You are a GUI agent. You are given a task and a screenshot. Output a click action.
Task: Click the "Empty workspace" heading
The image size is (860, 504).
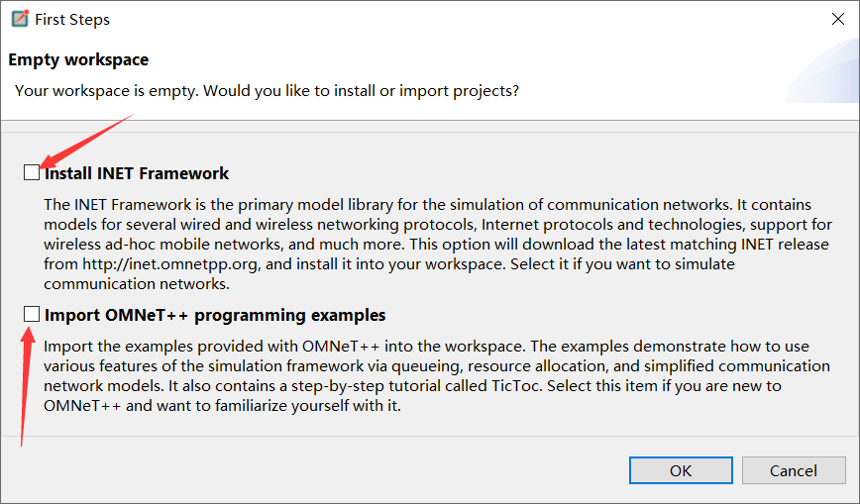pos(78,59)
